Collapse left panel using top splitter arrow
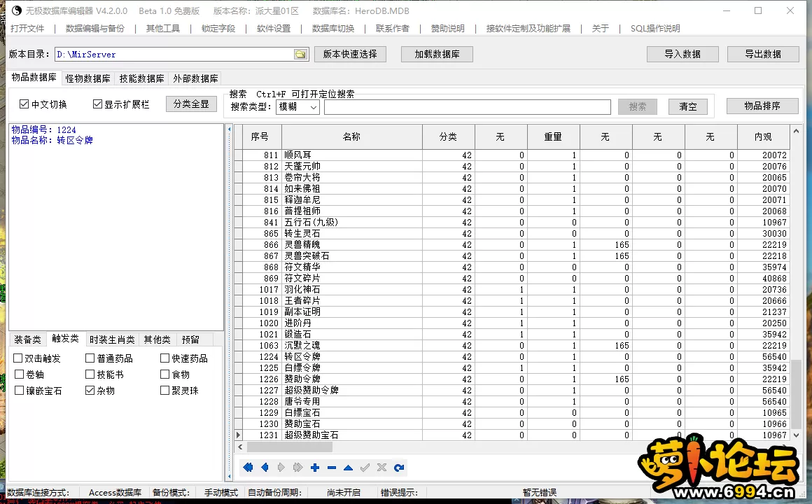This screenshot has height=504, width=812. tap(230, 129)
